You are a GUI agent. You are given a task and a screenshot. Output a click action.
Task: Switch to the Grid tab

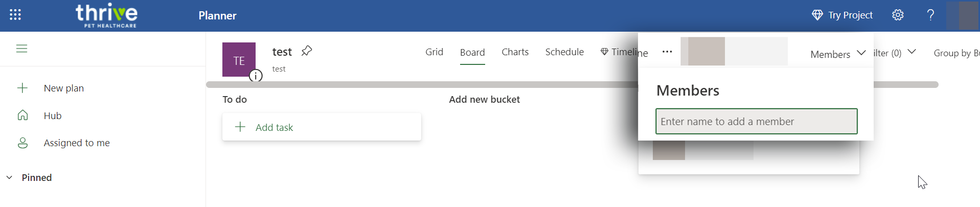[434, 52]
